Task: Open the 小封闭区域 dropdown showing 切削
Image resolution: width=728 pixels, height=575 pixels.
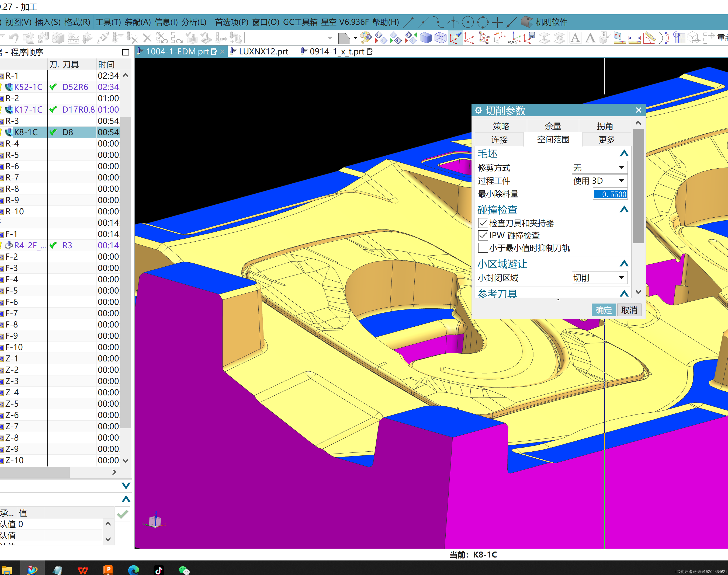Action: 599,278
